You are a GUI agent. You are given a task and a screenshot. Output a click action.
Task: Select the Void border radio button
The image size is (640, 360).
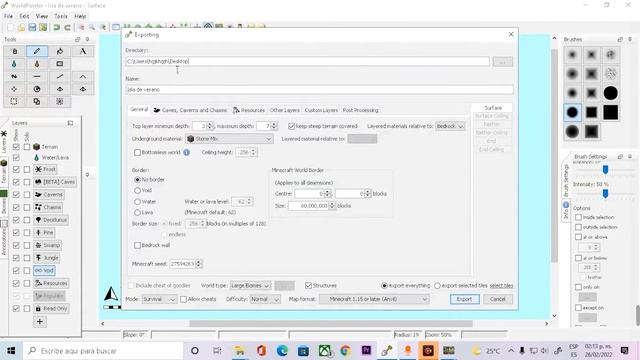(138, 191)
